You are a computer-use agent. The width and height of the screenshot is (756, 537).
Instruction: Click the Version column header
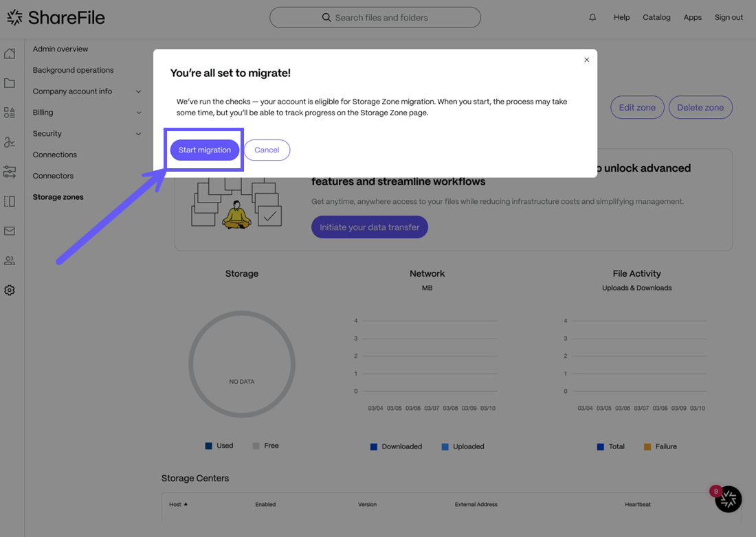(367, 504)
